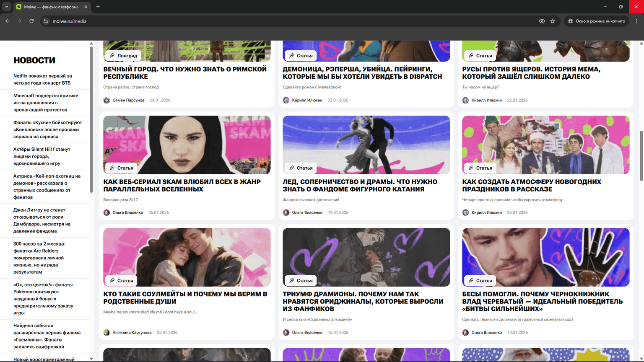Viewport: 644px width, 362px height.
Task: Click the tracking protection eye icon
Action: (542, 21)
